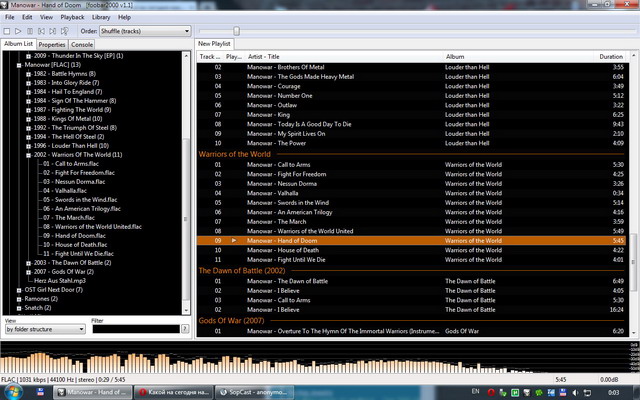Select Herz Aus Stahl.mp3 in tree
Viewport: 640px width, 400px height.
point(60,281)
